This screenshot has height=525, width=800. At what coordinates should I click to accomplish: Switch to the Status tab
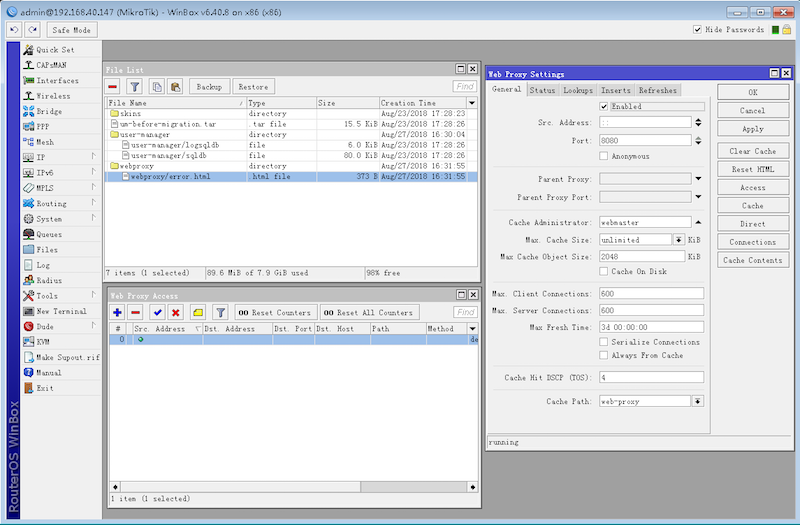point(542,90)
